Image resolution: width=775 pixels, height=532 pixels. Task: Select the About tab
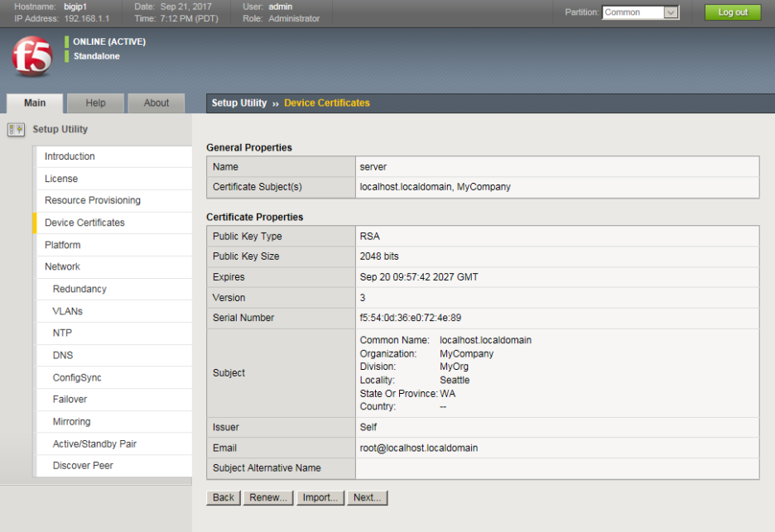click(156, 103)
